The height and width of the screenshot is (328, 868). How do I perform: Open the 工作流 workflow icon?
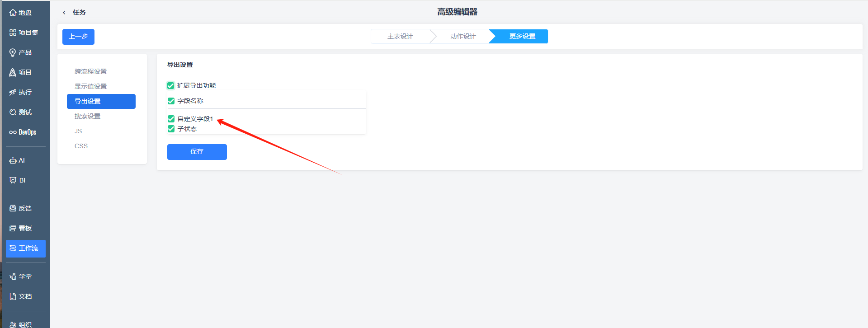(x=13, y=248)
